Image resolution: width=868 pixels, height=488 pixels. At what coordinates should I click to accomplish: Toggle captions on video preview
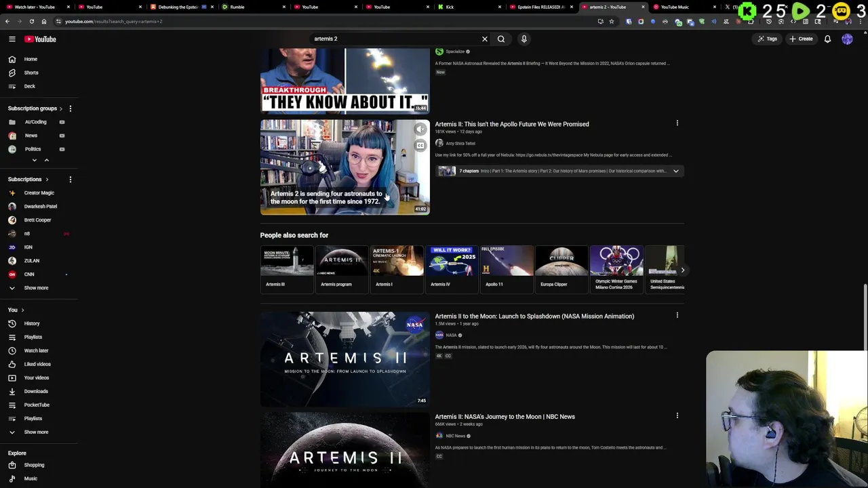[420, 145]
